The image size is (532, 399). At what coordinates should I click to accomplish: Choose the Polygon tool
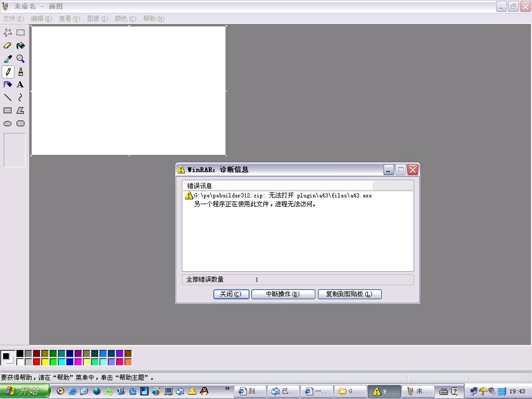21,110
